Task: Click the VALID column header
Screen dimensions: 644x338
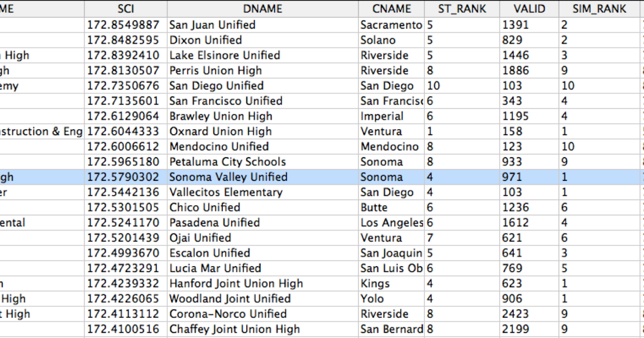Action: tap(529, 9)
